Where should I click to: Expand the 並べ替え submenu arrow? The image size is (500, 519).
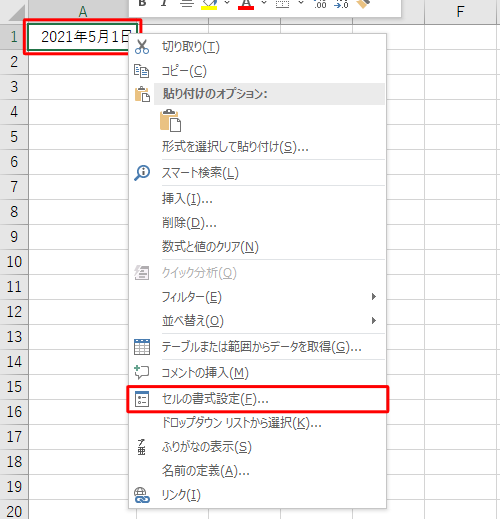point(374,320)
